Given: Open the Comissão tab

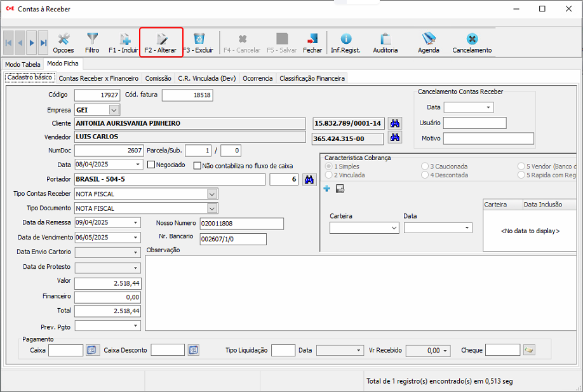Looking at the screenshot, I should point(158,78).
